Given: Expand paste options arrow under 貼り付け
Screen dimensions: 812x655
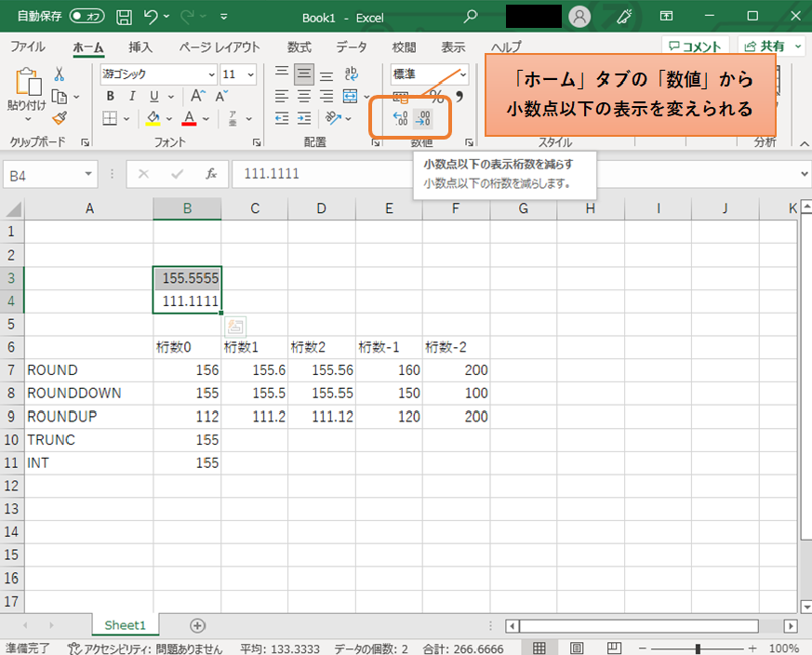Looking at the screenshot, I should (28, 119).
